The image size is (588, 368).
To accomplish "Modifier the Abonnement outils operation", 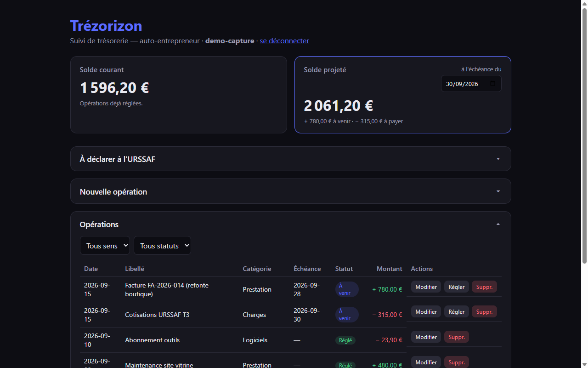I will (426, 337).
